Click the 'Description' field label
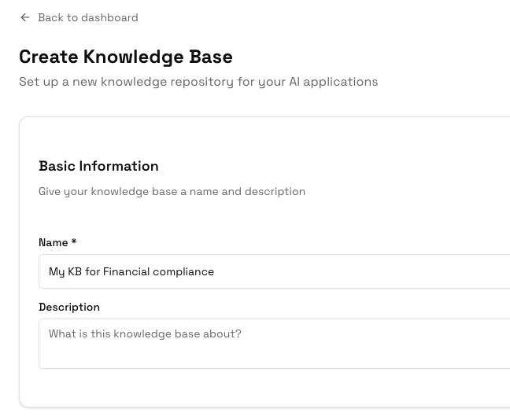Screen dimensions: 510x420 69,307
